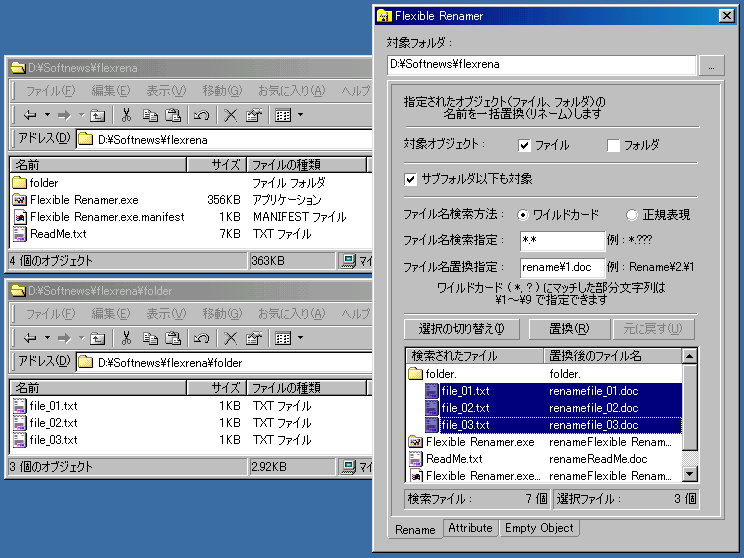
Task: Select file_03.txt in folder explorer window
Action: [x=53, y=440]
